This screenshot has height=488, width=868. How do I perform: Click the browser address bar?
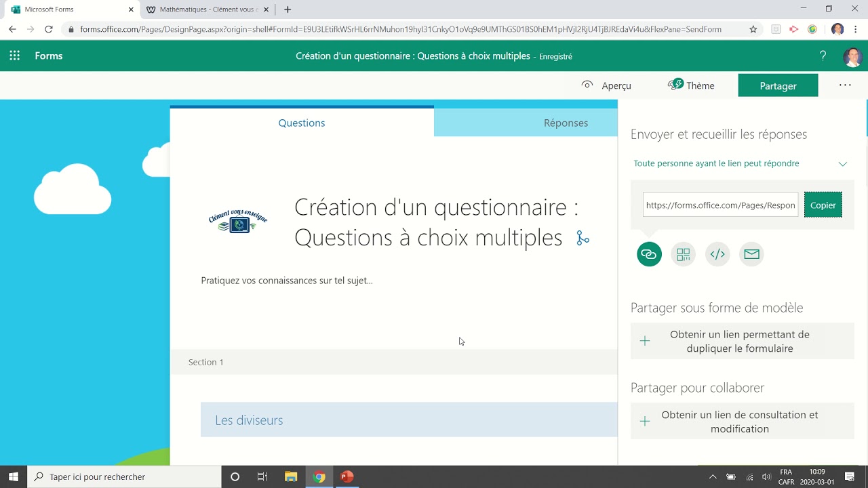(400, 29)
